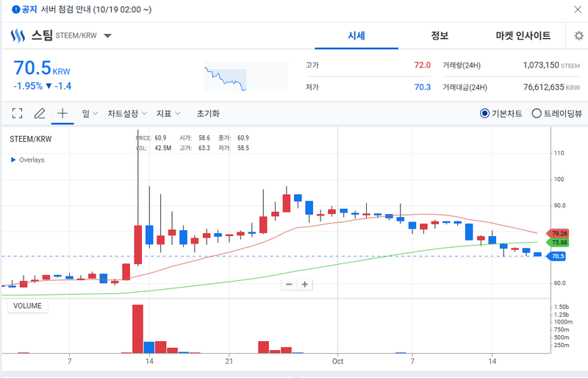This screenshot has height=378, width=588.
Task: Click the mini price sparkline thumbnail
Action: point(246,76)
